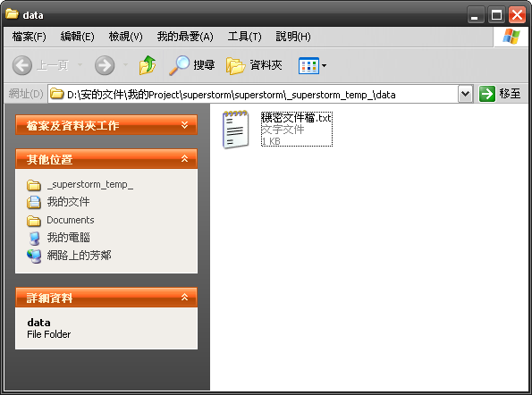Viewport: 532px width, 395px height.
Task: Click the Forward arrow toolbar icon
Action: point(105,65)
